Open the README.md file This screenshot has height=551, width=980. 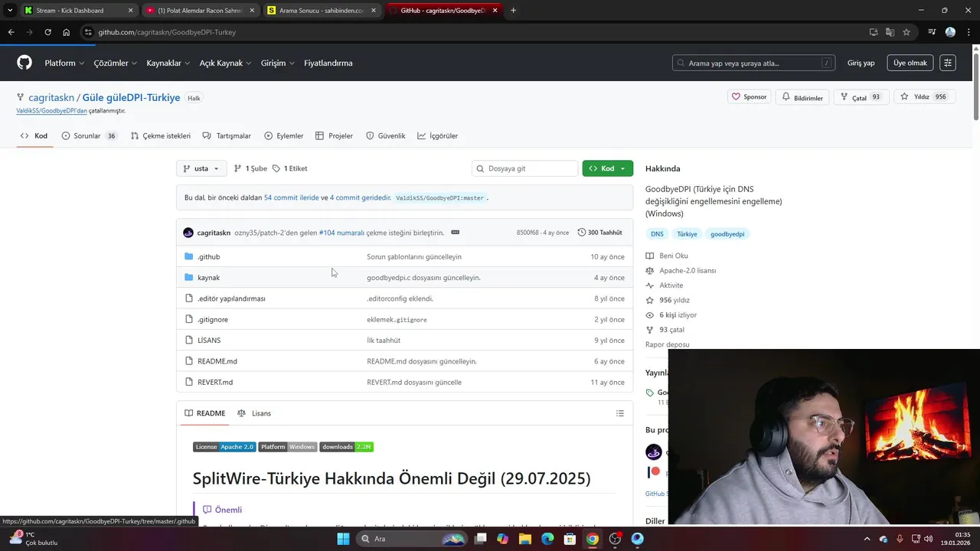pyautogui.click(x=217, y=361)
